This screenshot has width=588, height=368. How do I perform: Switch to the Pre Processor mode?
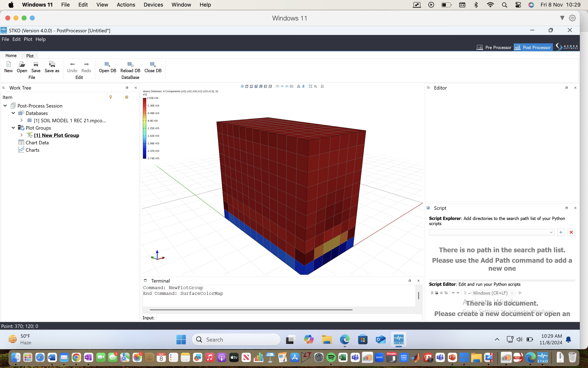tap(494, 47)
